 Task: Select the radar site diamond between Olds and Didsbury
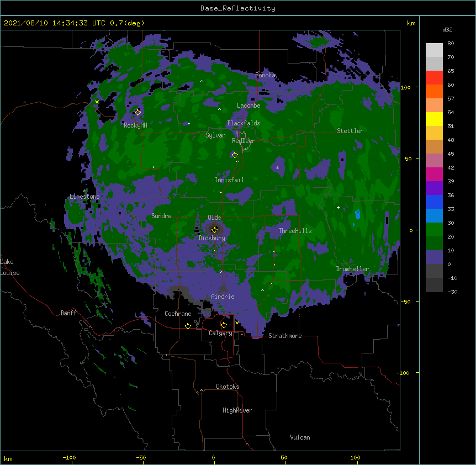click(x=214, y=230)
